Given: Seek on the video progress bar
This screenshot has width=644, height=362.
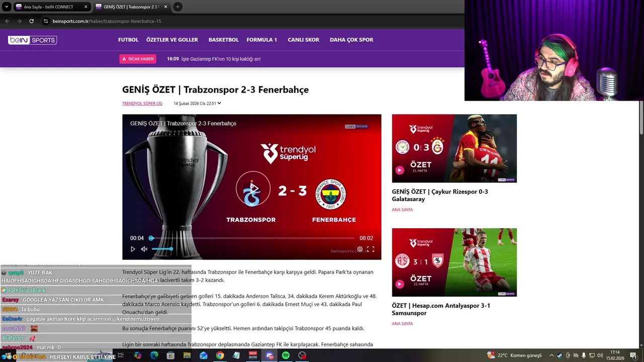Looking at the screenshot, I should click(252, 238).
